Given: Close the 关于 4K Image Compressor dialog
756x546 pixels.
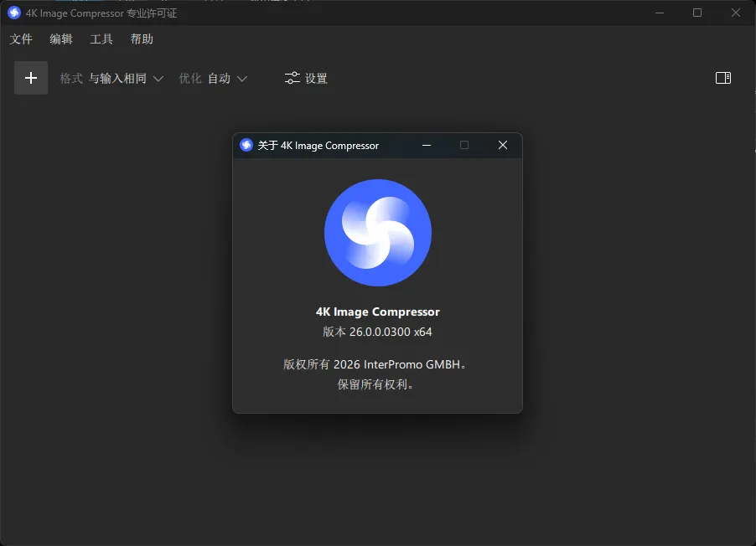Looking at the screenshot, I should coord(502,145).
